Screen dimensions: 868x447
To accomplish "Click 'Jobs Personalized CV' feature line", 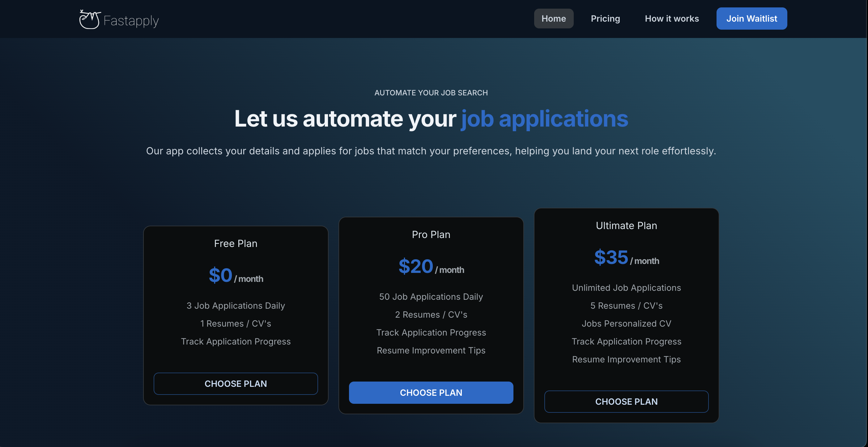I will (x=626, y=324).
